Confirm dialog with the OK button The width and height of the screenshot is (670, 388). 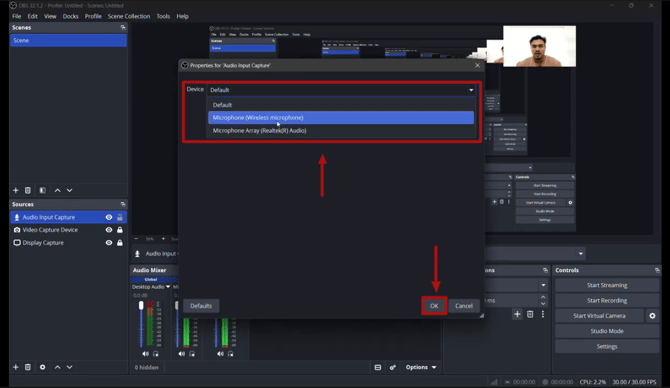pyautogui.click(x=434, y=306)
